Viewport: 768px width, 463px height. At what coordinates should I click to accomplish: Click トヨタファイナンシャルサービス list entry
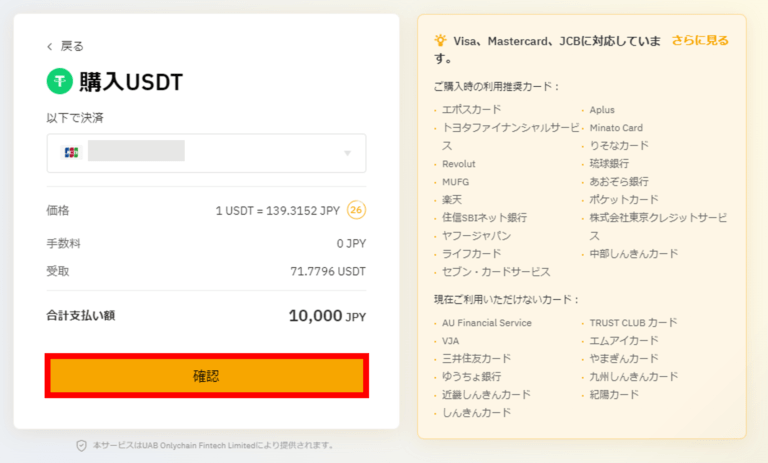511,137
